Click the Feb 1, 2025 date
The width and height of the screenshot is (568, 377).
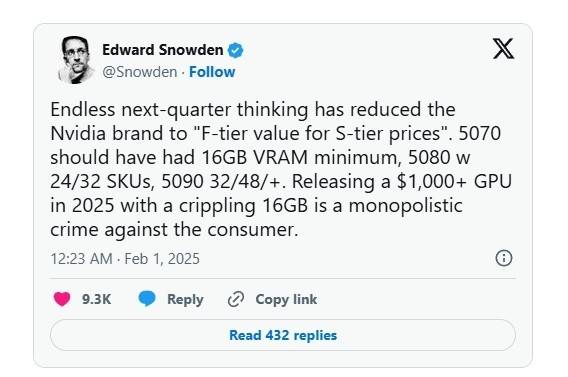[x=162, y=259]
